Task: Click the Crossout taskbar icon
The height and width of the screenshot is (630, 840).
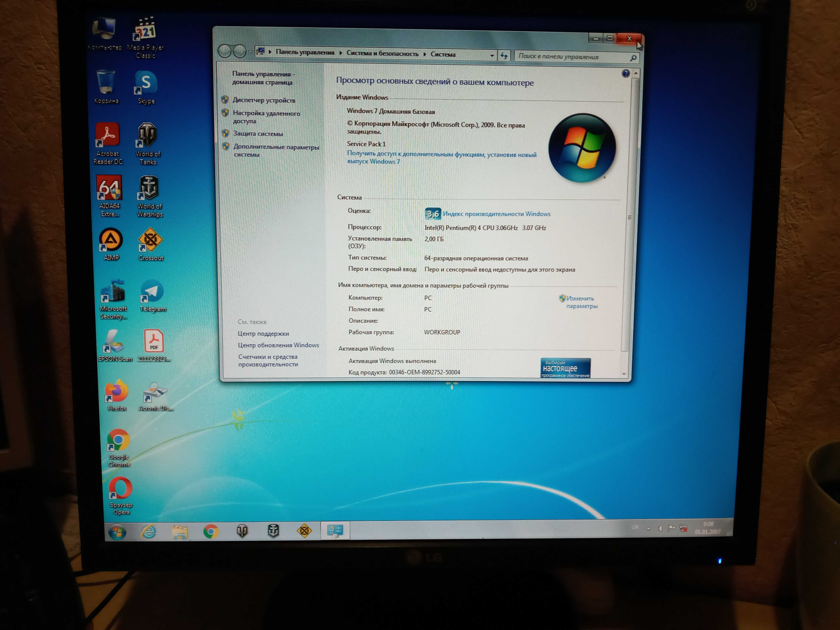Action: pos(304,530)
